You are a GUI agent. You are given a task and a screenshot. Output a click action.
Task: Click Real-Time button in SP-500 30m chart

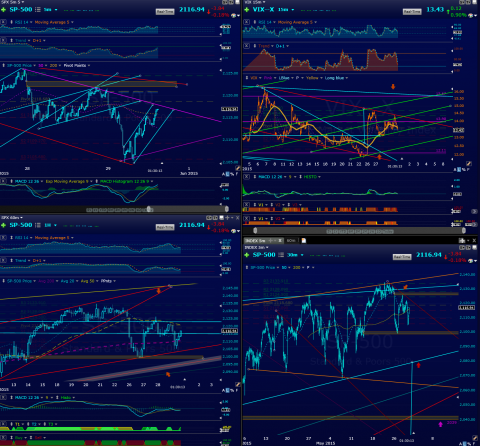coord(402,257)
